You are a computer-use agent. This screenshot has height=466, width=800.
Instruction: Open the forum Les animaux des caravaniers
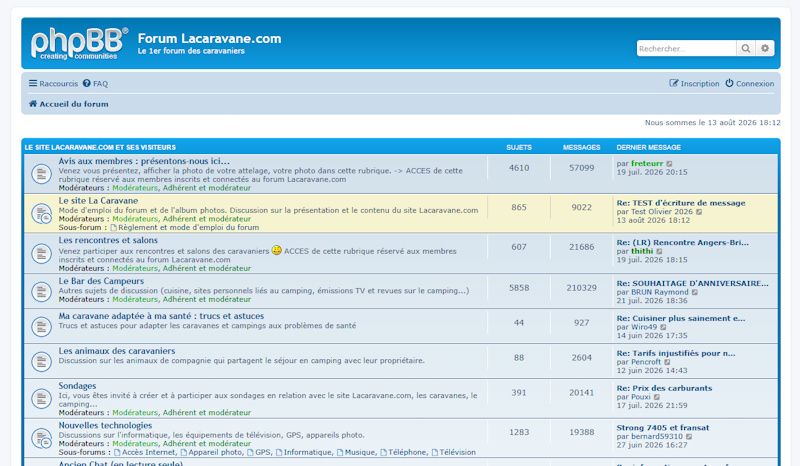click(x=117, y=351)
